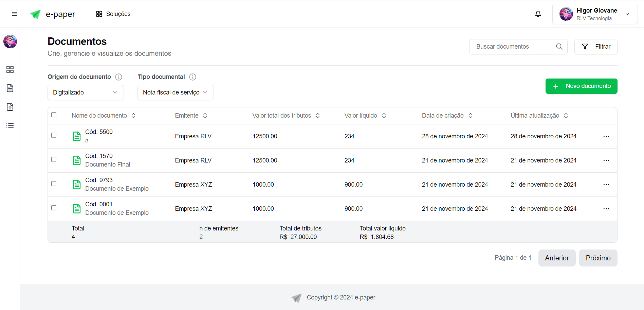Focus the Buscar documentos search field
644x310 pixels.
tap(513, 47)
